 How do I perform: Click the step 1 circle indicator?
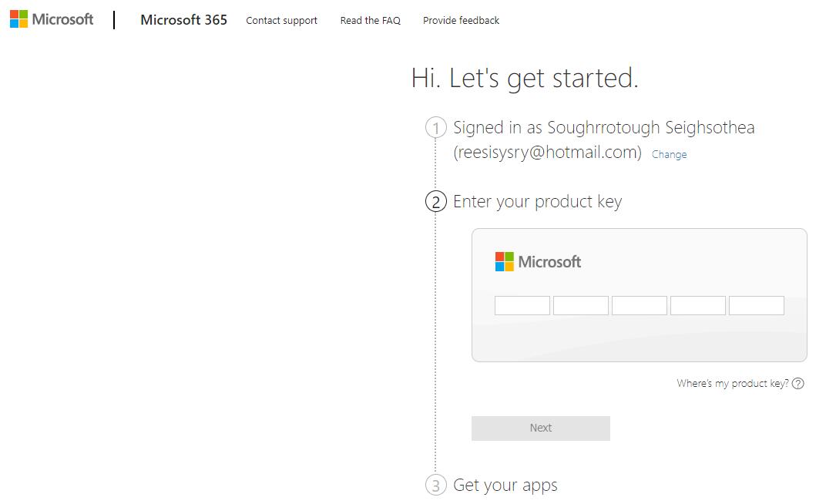click(435, 127)
